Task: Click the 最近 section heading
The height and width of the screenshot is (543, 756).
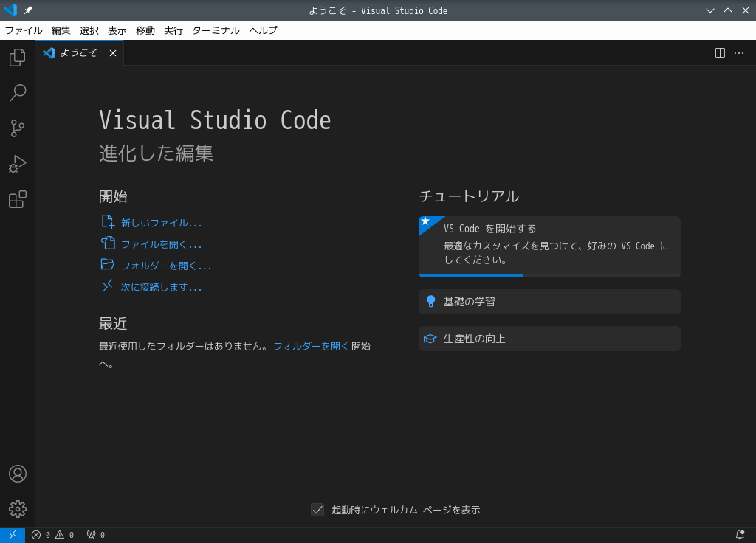Action: coord(113,323)
